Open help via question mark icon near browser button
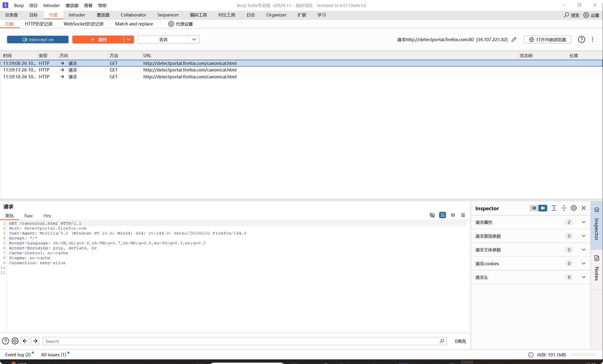This screenshot has height=364, width=603. tap(581, 39)
